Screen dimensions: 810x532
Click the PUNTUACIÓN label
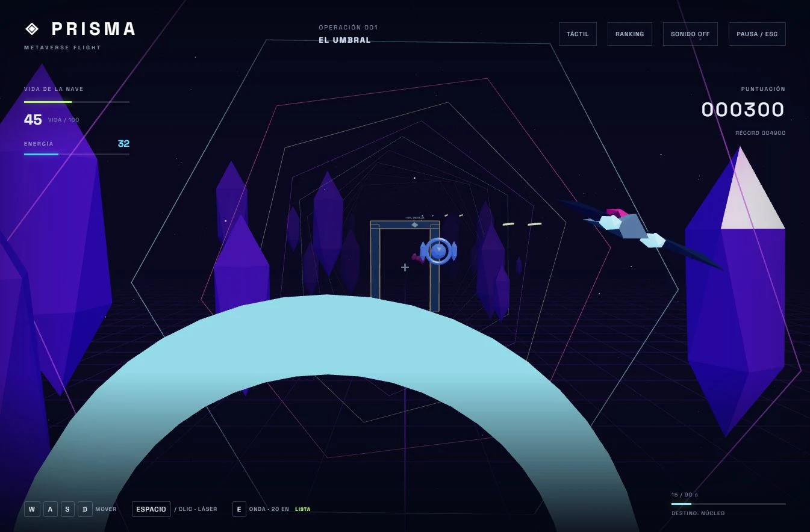click(x=763, y=89)
